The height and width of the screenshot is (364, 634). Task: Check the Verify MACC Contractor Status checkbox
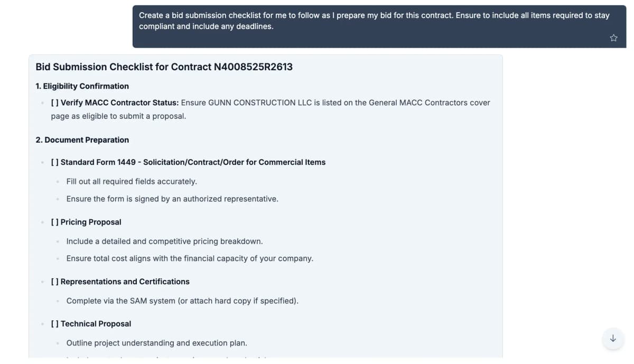point(54,102)
